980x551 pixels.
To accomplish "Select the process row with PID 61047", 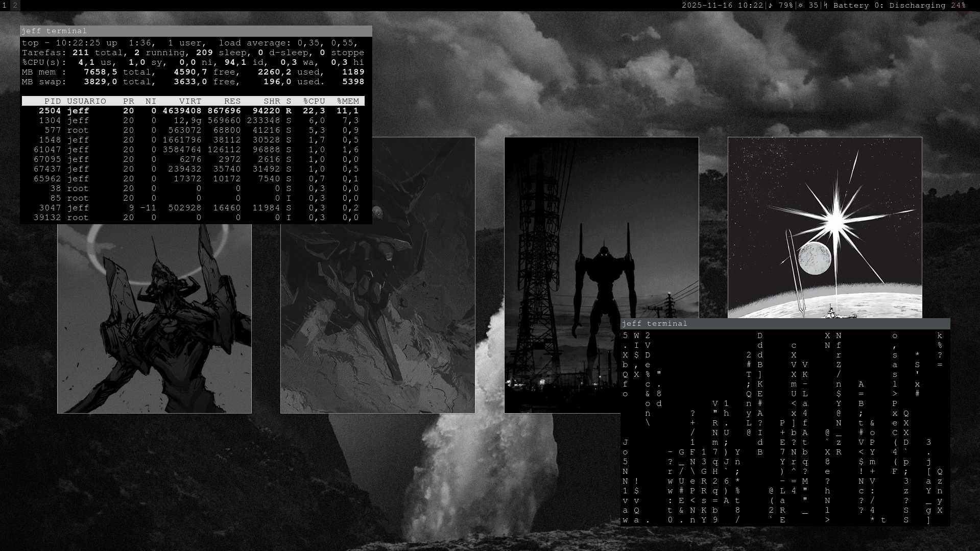I will 193,150.
